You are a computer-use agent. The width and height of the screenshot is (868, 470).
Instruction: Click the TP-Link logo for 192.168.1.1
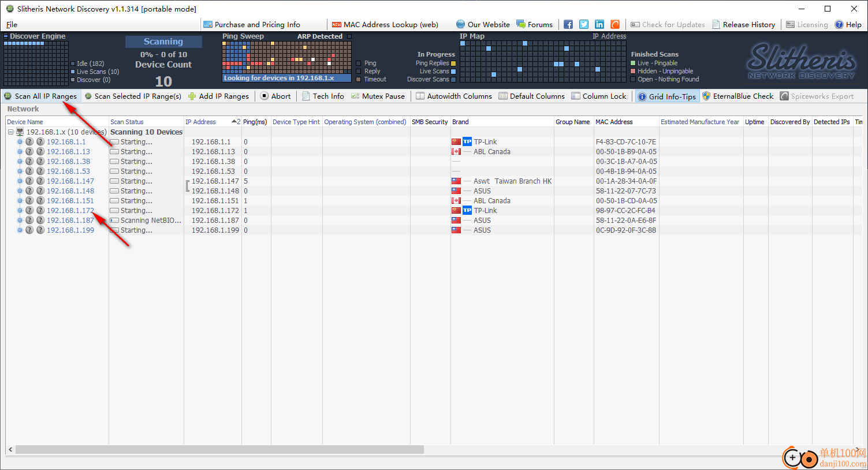point(467,142)
